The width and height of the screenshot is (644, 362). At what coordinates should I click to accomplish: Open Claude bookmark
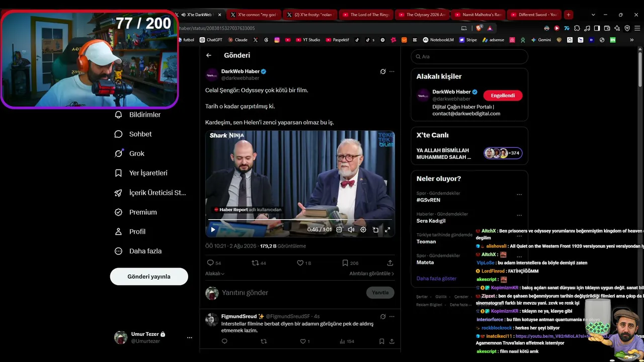tap(237, 40)
